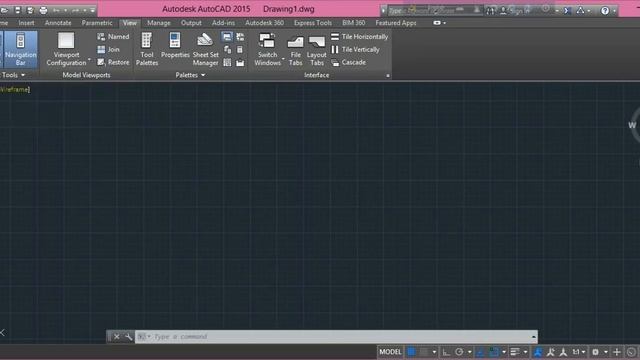Viewport: 640px width, 360px height.
Task: Click the Join viewports button
Action: pyautogui.click(x=109, y=49)
